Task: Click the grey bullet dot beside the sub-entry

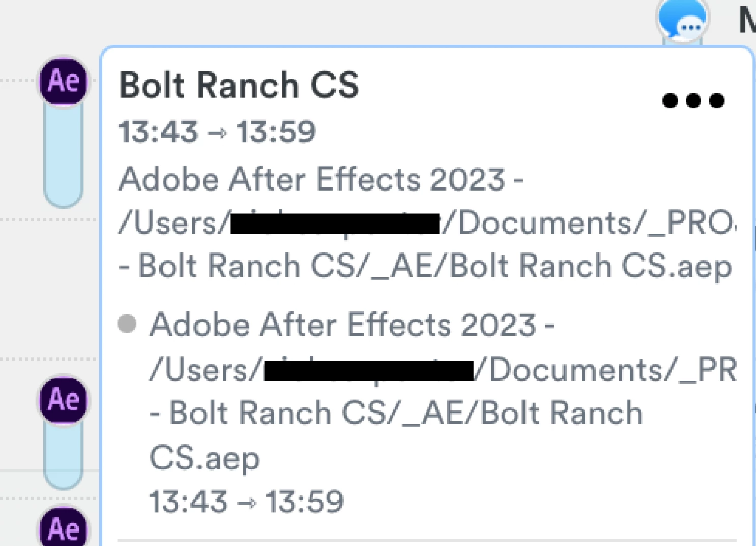Action: [127, 324]
